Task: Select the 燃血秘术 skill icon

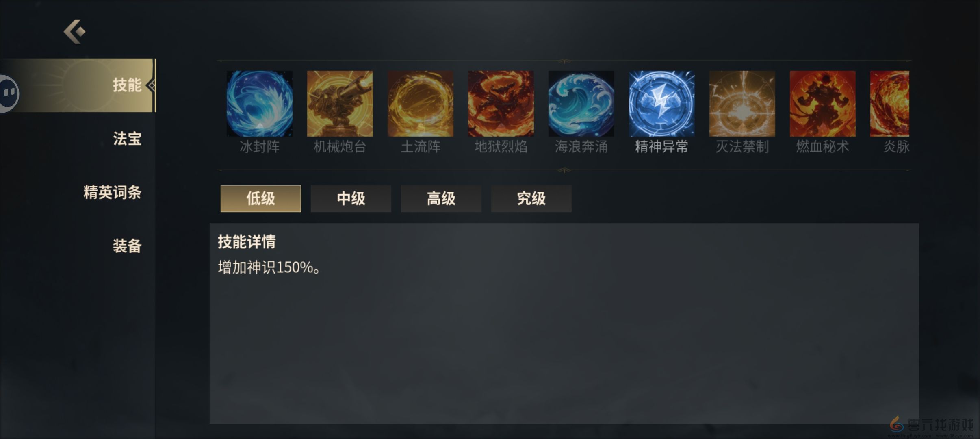Action: pyautogui.click(x=822, y=103)
